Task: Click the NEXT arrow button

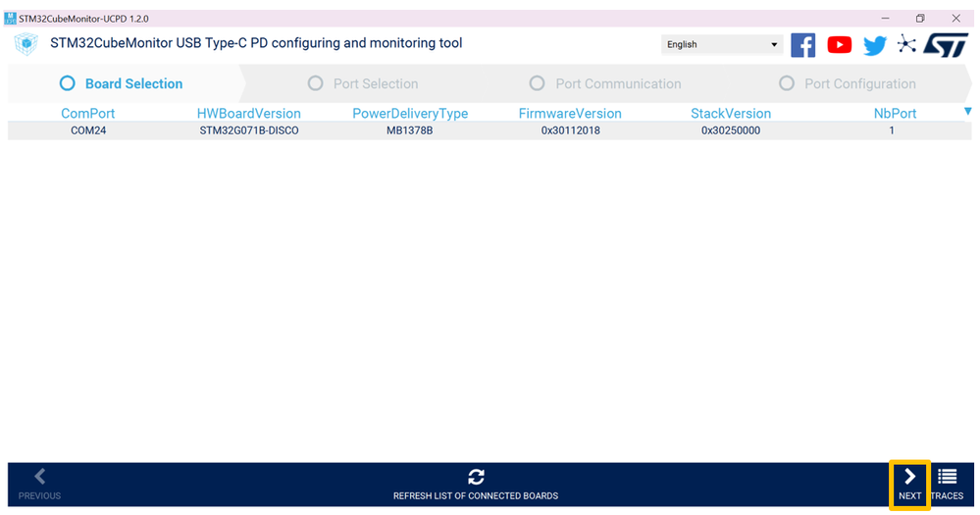Action: tap(910, 485)
